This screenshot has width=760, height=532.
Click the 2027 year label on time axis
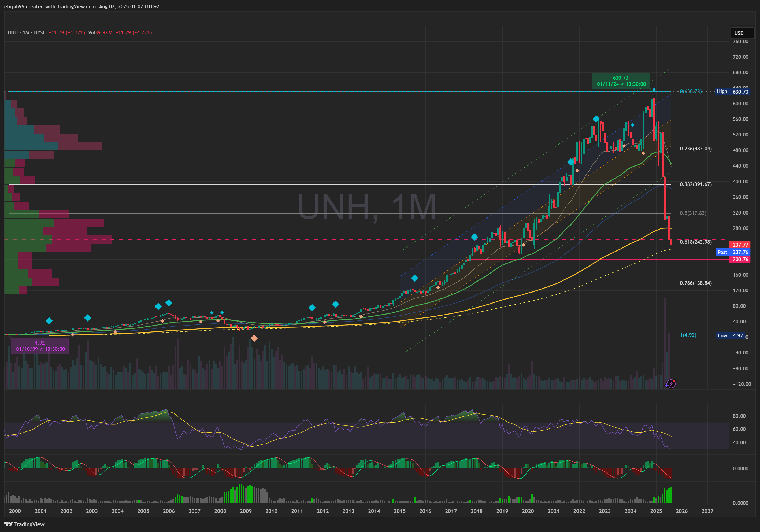pyautogui.click(x=707, y=511)
